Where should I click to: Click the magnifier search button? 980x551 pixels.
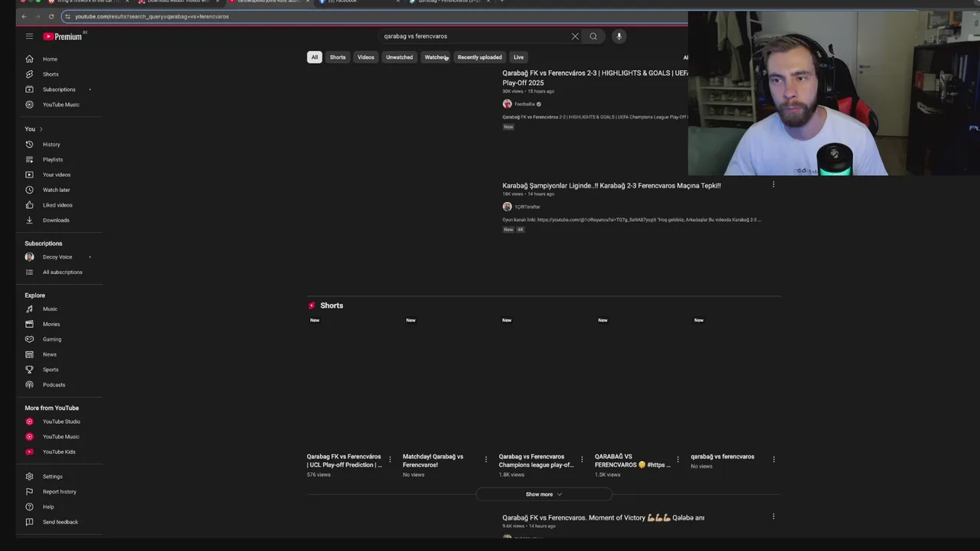point(593,36)
